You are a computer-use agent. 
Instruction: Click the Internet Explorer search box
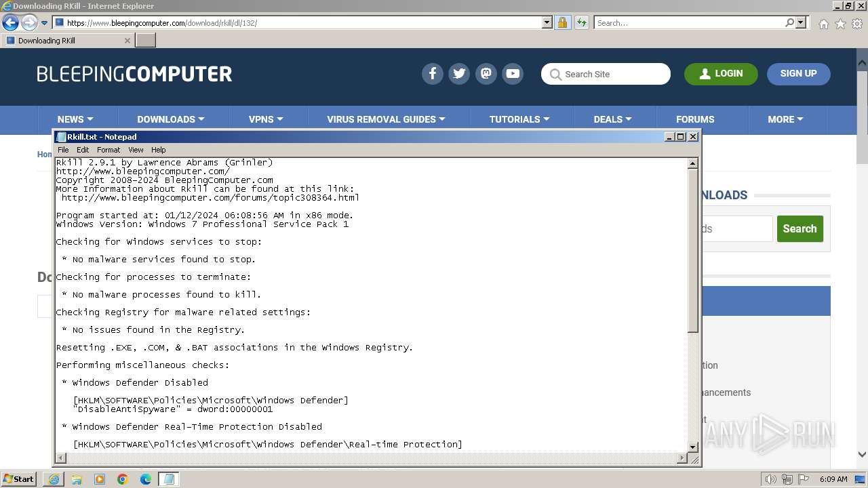pyautogui.click(x=689, y=23)
